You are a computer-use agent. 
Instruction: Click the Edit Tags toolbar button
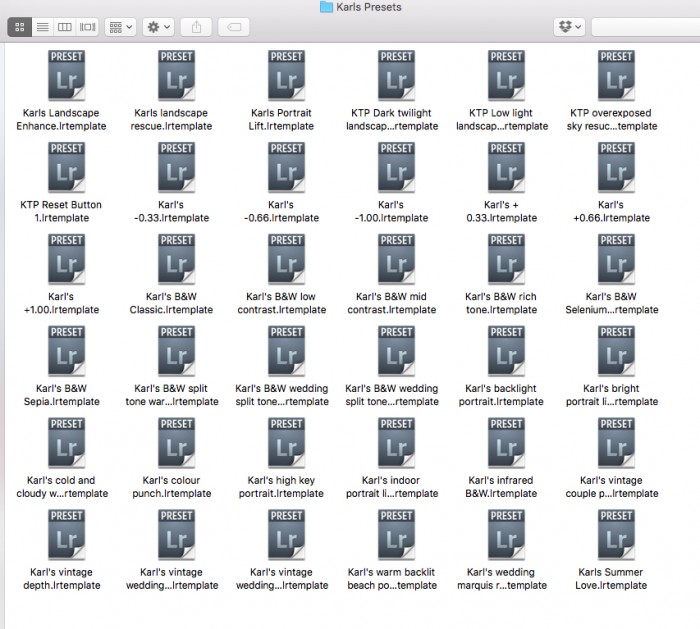[234, 27]
